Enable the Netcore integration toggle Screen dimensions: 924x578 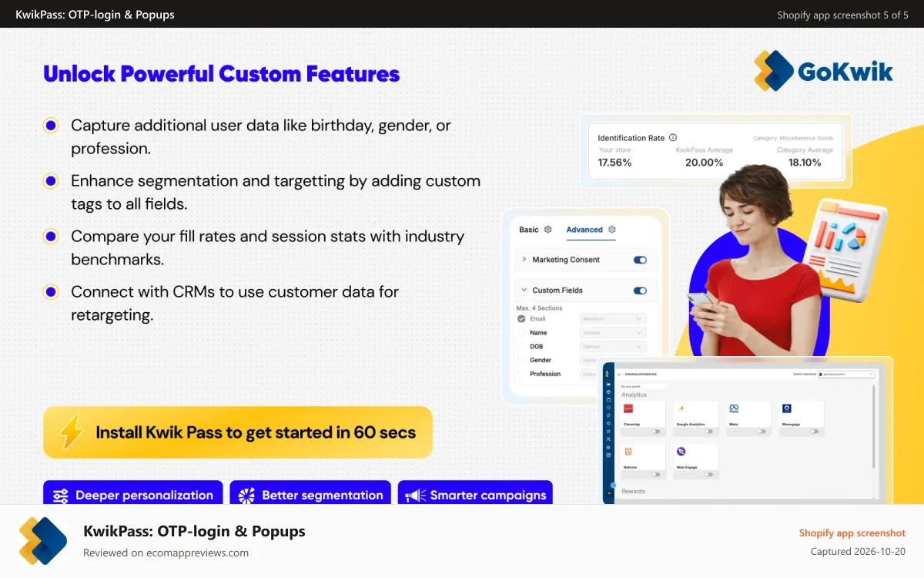[x=656, y=475]
